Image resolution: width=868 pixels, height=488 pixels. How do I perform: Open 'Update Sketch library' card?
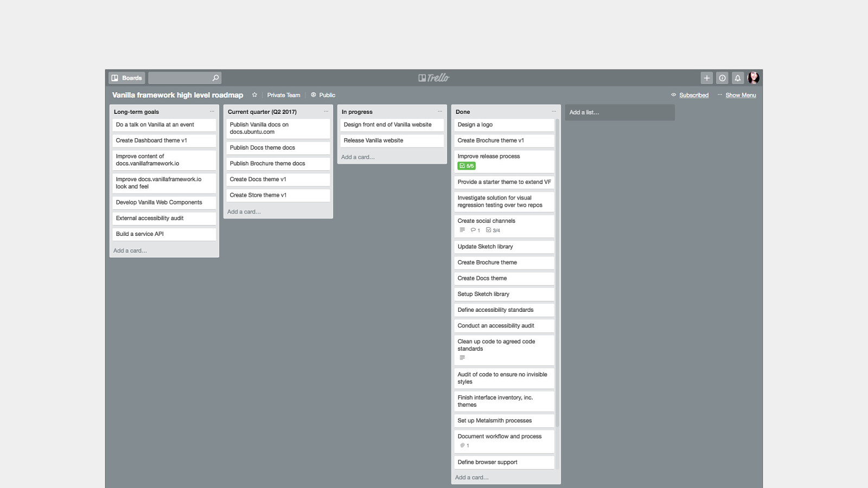[504, 247]
